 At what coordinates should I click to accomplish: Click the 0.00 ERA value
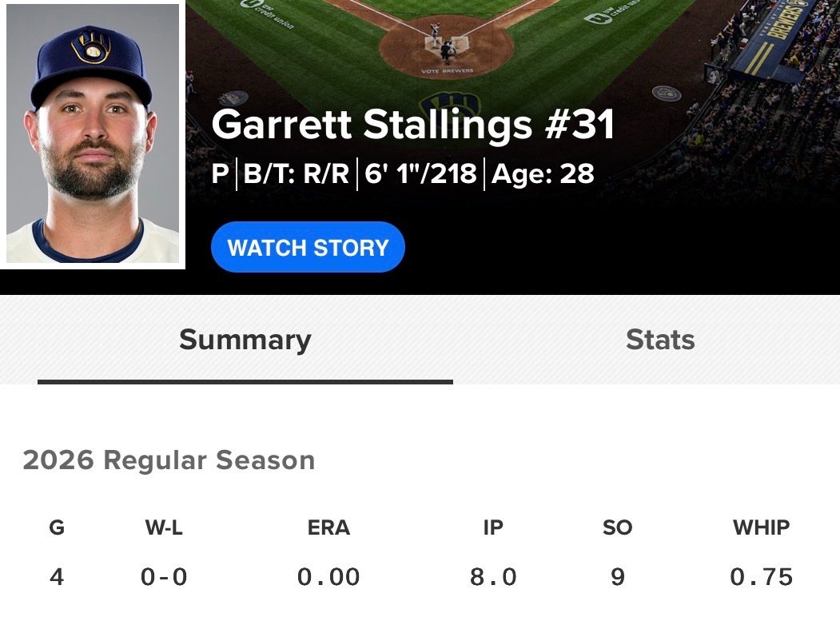pyautogui.click(x=328, y=577)
